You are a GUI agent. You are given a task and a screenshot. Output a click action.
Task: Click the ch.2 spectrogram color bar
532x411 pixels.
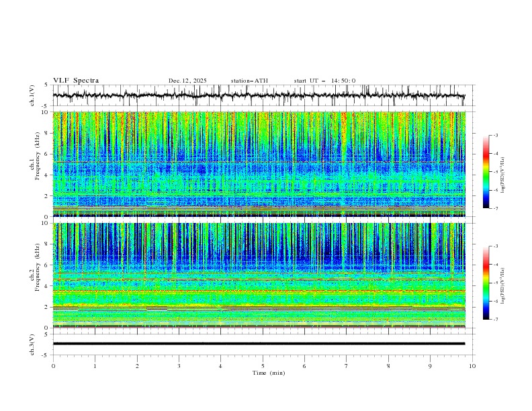tap(486, 283)
